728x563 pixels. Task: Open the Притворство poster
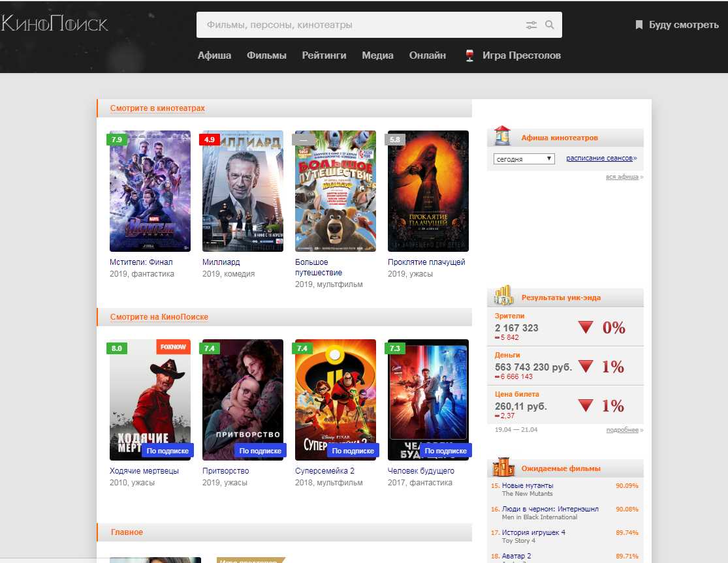(x=243, y=400)
